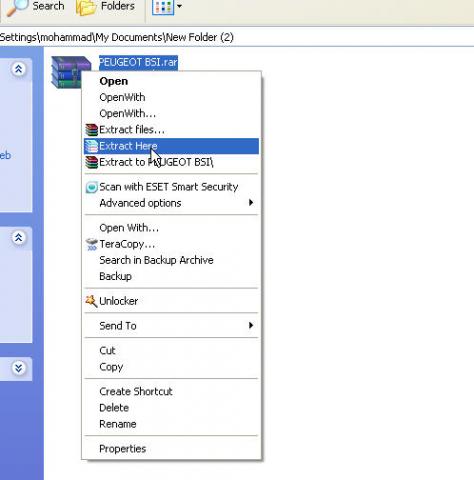Click WinRAR icon beside Extract Here
The width and height of the screenshot is (474, 480).
click(x=91, y=146)
